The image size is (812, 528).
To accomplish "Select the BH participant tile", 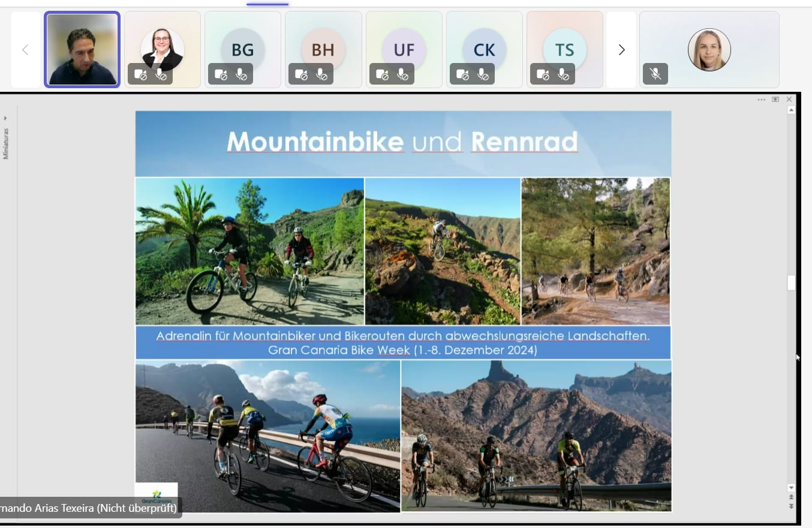I will [323, 50].
